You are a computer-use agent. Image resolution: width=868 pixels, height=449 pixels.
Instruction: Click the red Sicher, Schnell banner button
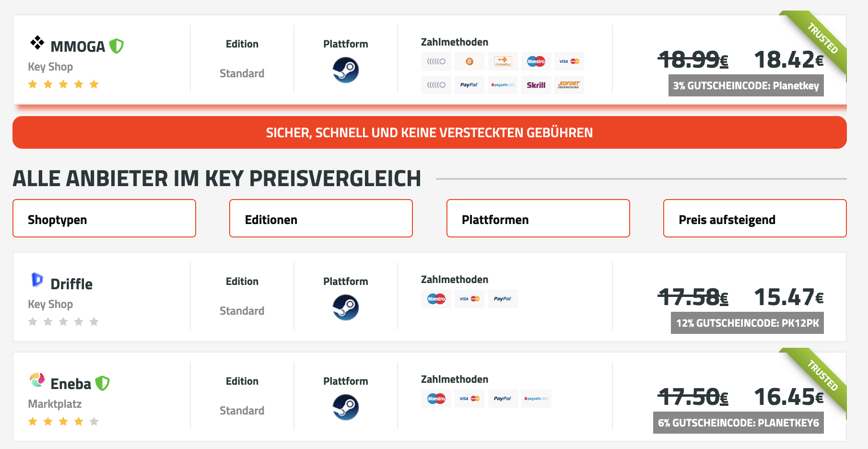[x=430, y=132]
